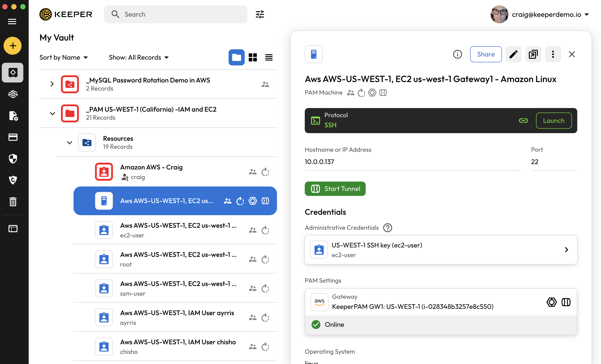
Task: Edit record with the pencil icon
Action: click(x=513, y=54)
